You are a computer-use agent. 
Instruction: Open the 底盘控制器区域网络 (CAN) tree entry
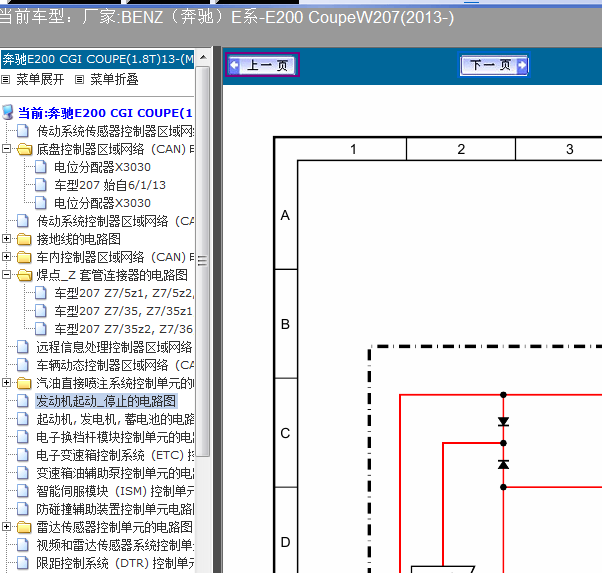point(115,149)
